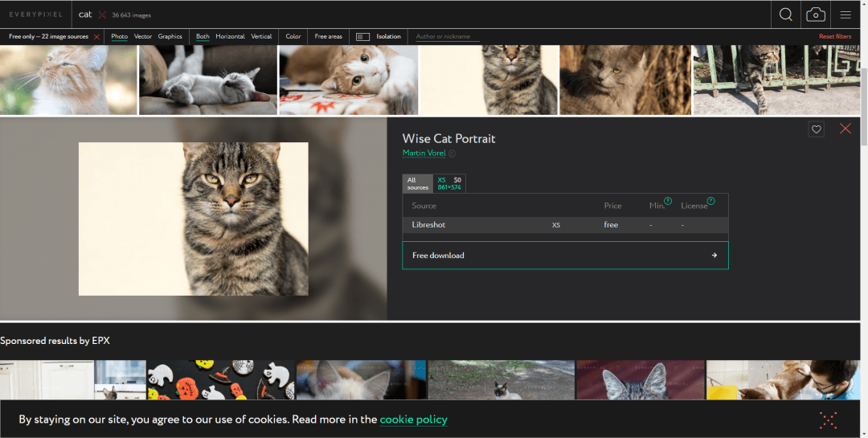Switch to the XS $0 size tab
This screenshot has width=868, height=438.
pyautogui.click(x=449, y=184)
